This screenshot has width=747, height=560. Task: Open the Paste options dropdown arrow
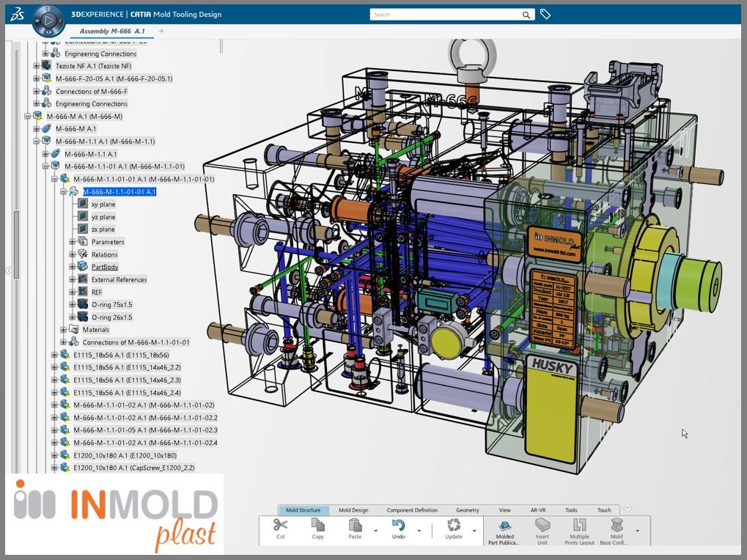coord(376,531)
